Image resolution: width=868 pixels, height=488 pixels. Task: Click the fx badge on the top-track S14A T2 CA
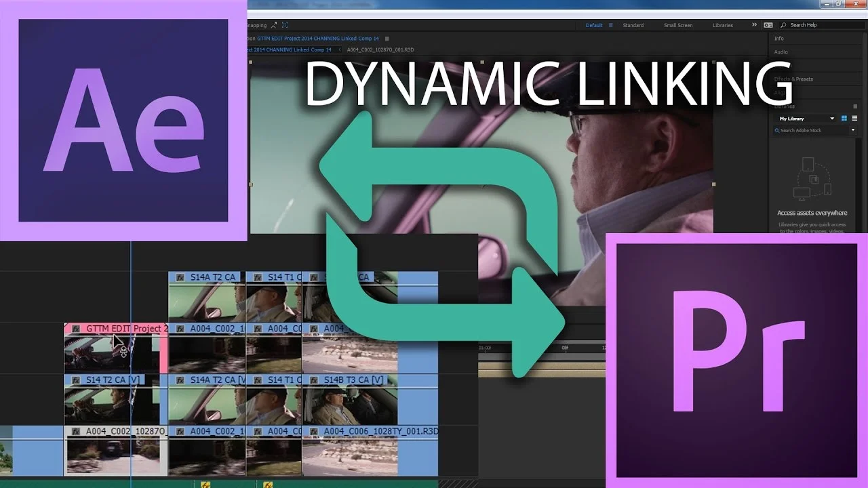point(180,277)
